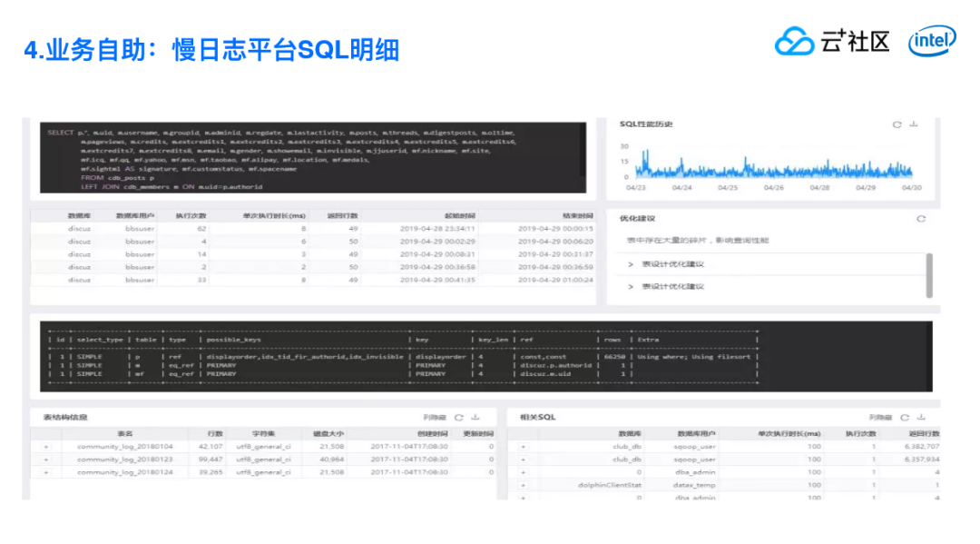Refresh the SQL性能历史 chart

point(897,124)
